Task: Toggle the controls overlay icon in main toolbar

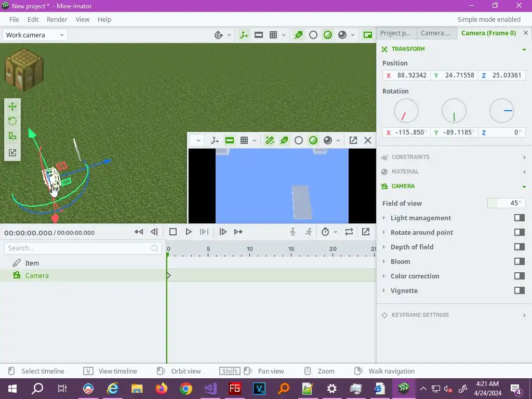Action: [x=244, y=35]
